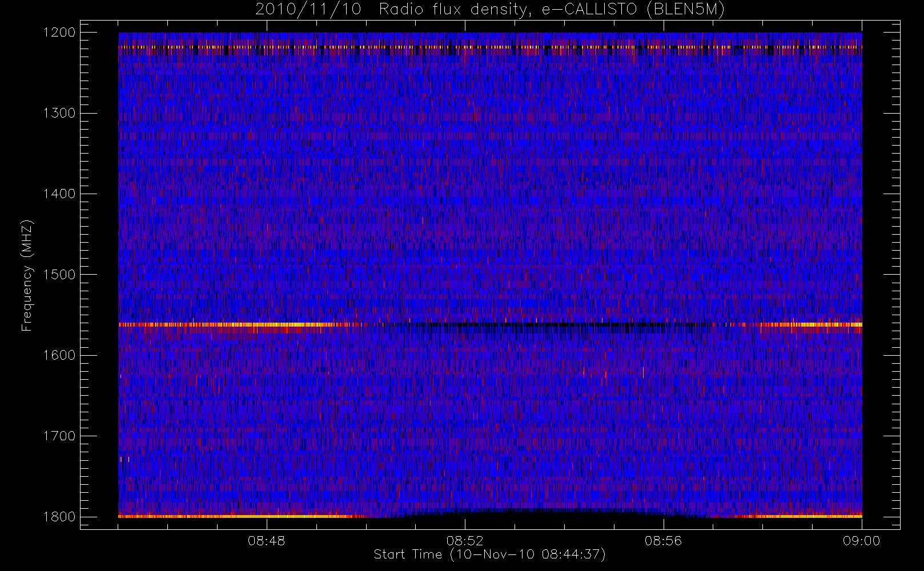Click the Start Time axis caption

point(489,554)
